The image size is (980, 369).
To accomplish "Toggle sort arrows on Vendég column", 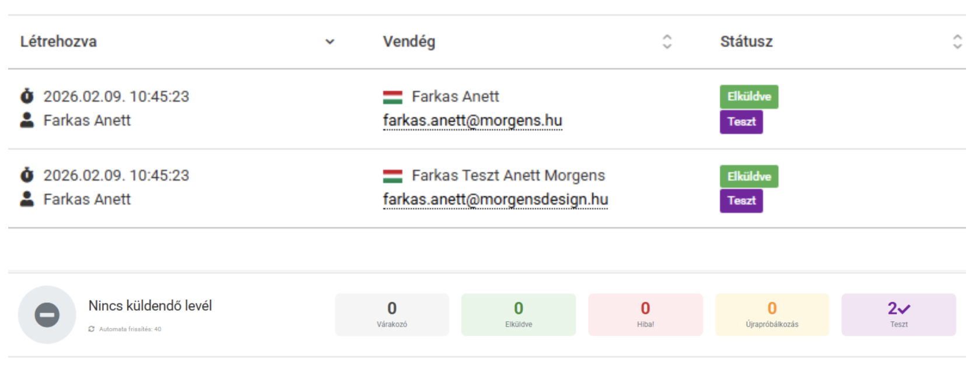I will [667, 42].
